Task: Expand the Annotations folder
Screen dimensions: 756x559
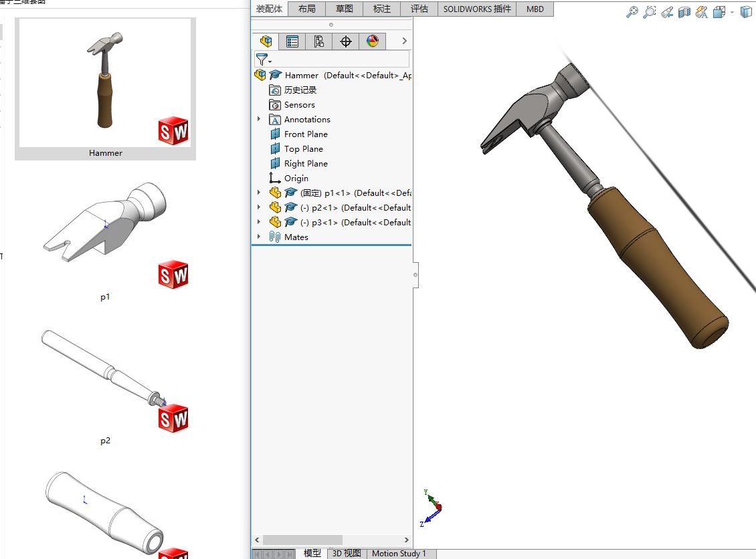Action: point(259,119)
